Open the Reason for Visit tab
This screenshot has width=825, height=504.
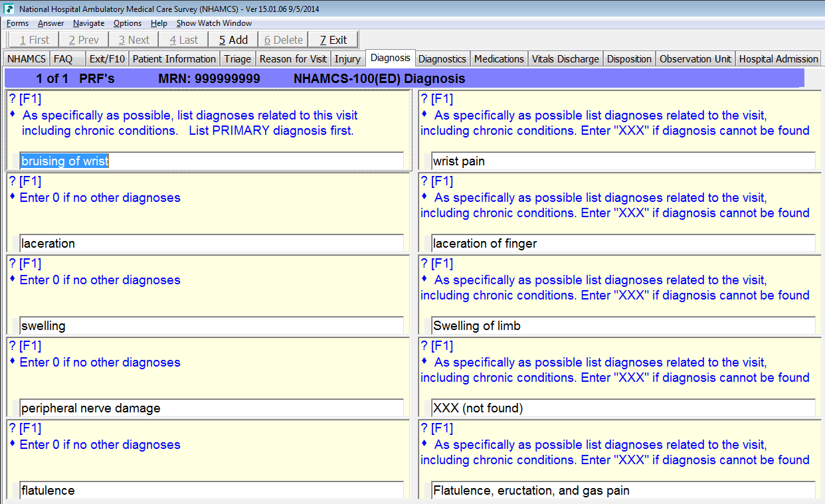tap(293, 59)
